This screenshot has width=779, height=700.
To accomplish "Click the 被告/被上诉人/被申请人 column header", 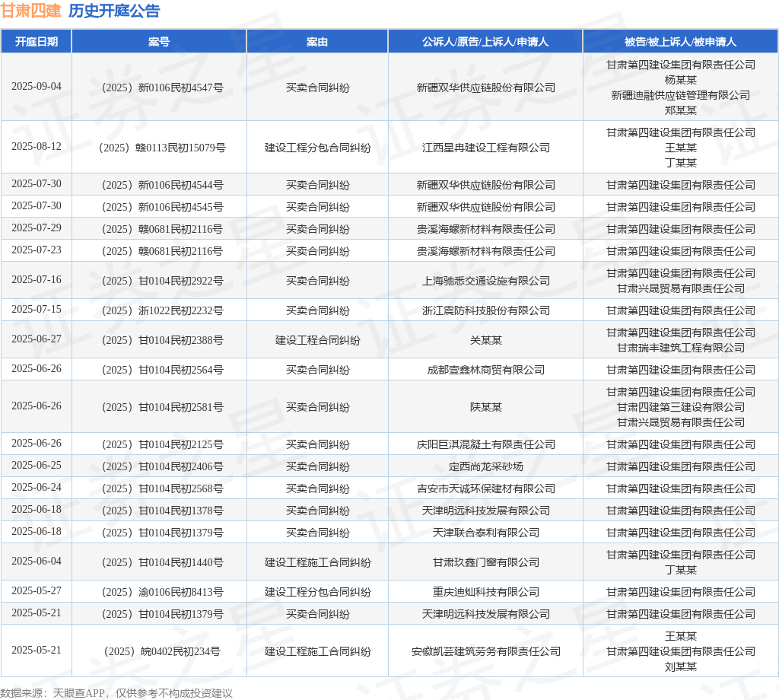I will click(680, 42).
